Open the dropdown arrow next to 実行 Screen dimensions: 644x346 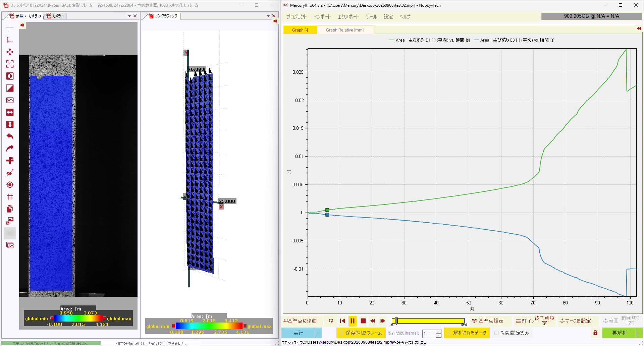coord(318,333)
